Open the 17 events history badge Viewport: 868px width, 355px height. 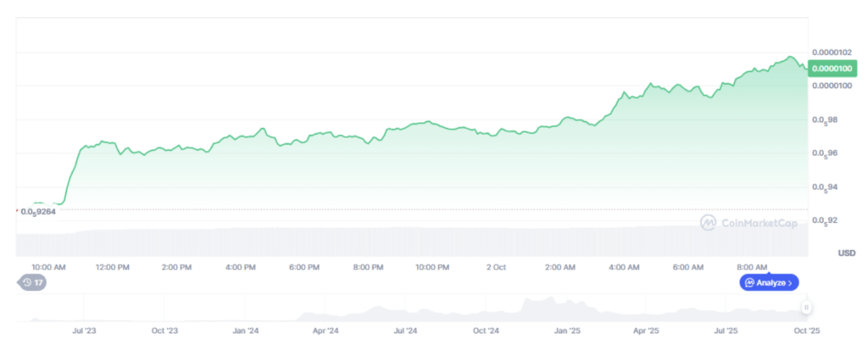point(33,282)
